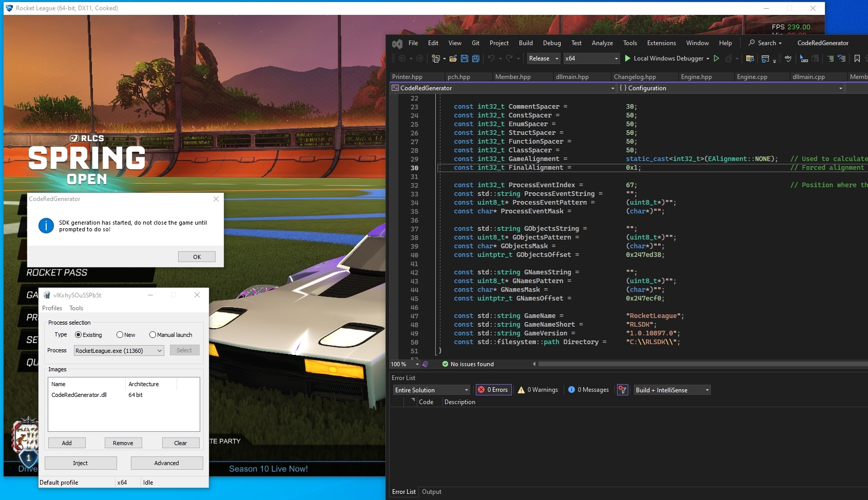Click the horizontal scrollbar left arrow
Viewport: 868px width, 500px height.
[534, 364]
